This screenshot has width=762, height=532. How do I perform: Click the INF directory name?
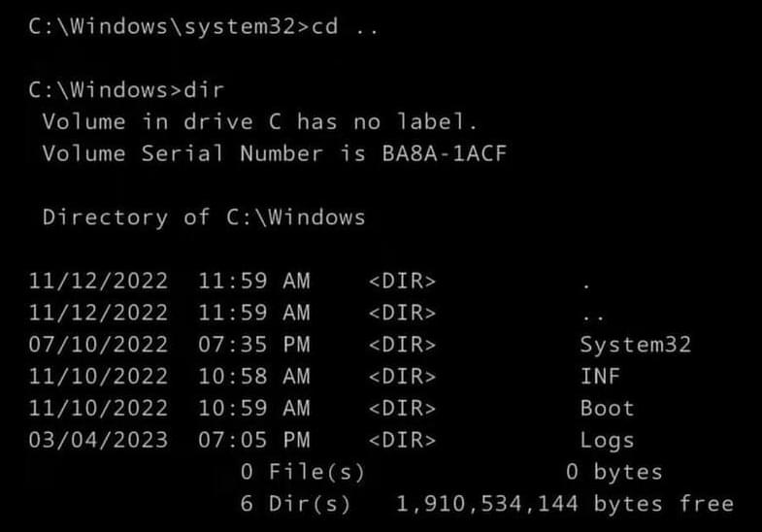(600, 376)
